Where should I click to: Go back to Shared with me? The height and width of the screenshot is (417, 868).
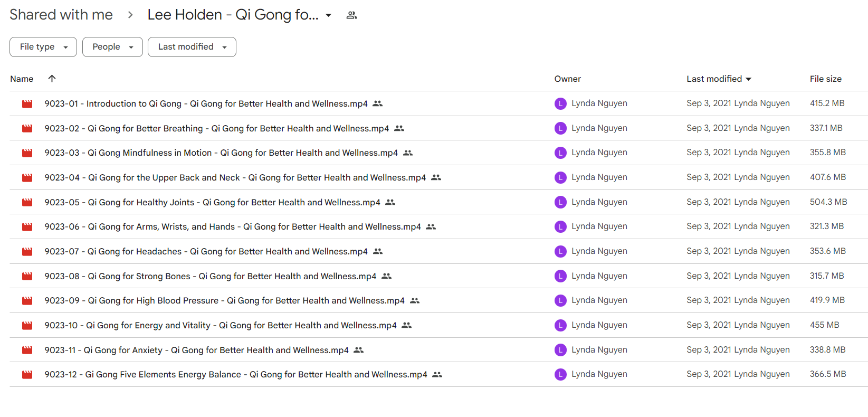click(61, 15)
